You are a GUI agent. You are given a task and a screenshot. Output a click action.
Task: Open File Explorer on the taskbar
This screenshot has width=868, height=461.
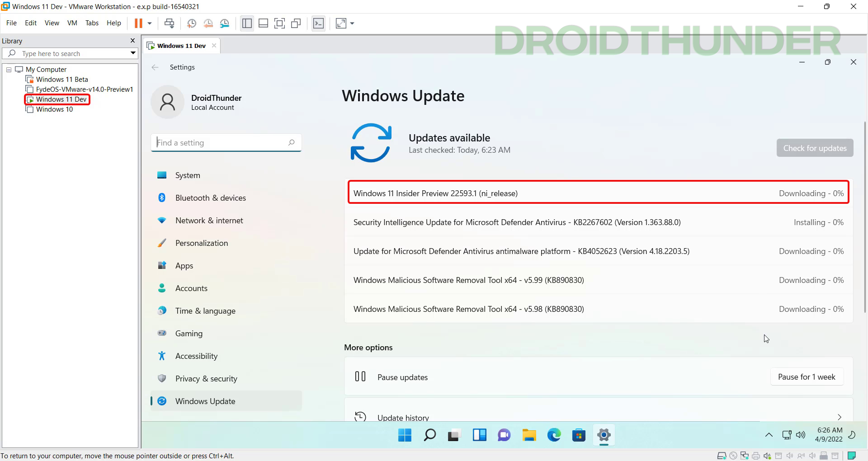529,435
